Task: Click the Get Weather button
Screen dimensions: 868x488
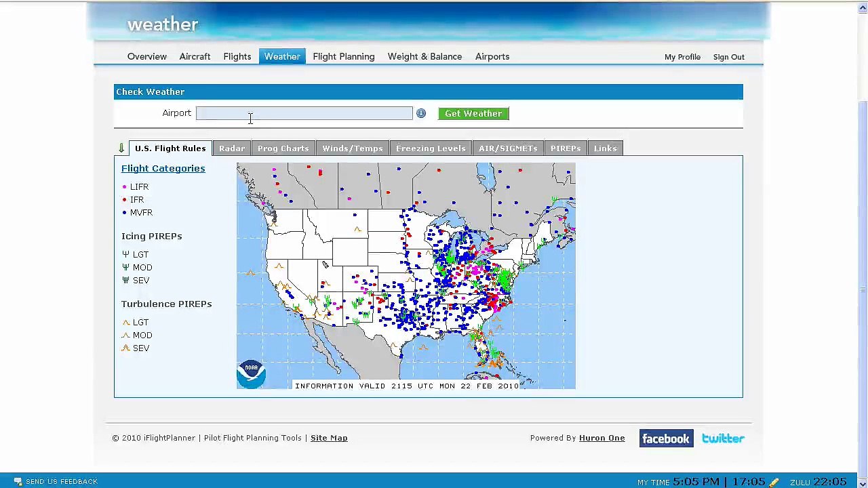Action: point(473,113)
